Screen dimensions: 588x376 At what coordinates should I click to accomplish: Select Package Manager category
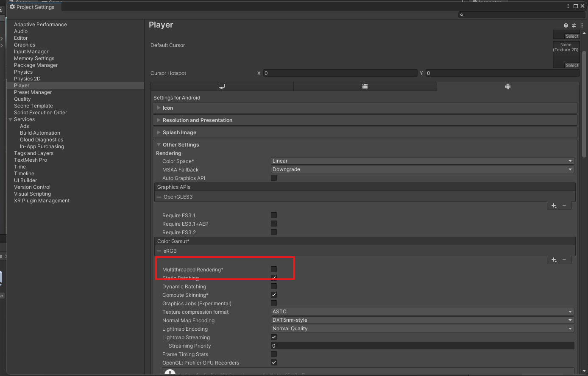click(36, 65)
